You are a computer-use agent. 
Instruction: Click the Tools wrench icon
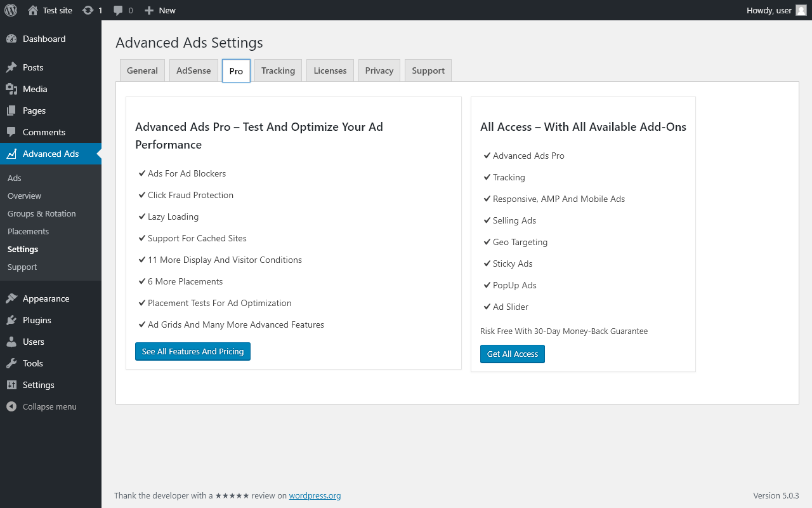click(x=11, y=363)
